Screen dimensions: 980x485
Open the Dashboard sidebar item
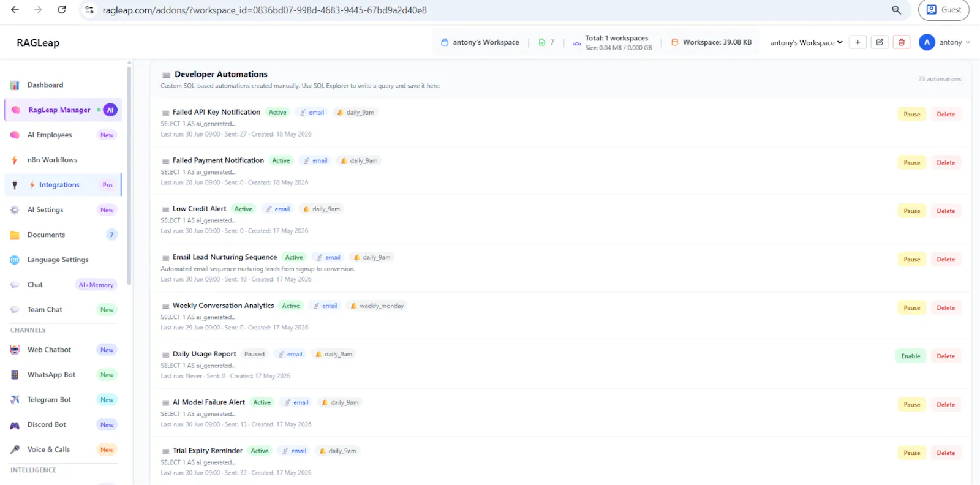point(63,85)
